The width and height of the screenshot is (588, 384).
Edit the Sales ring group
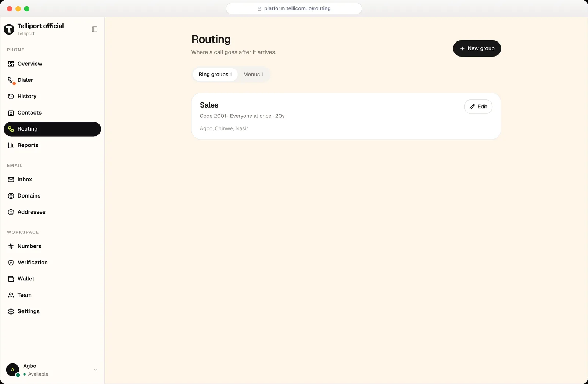point(478,107)
